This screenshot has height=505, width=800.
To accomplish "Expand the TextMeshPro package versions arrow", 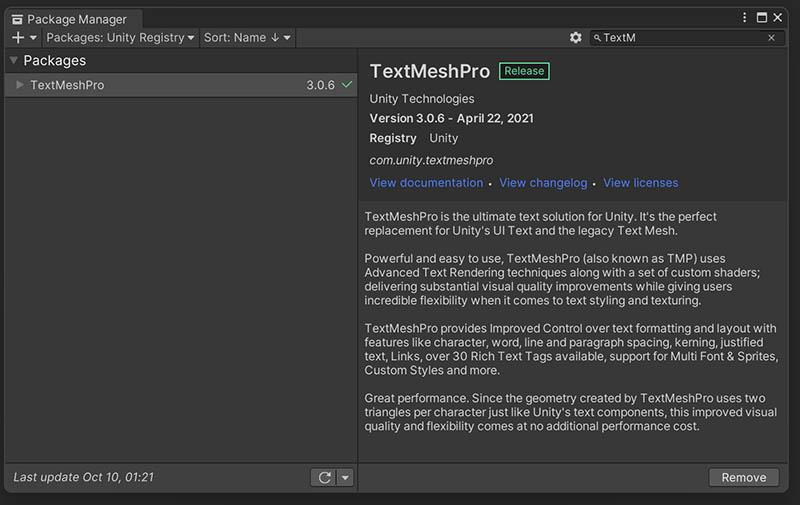I will (19, 85).
